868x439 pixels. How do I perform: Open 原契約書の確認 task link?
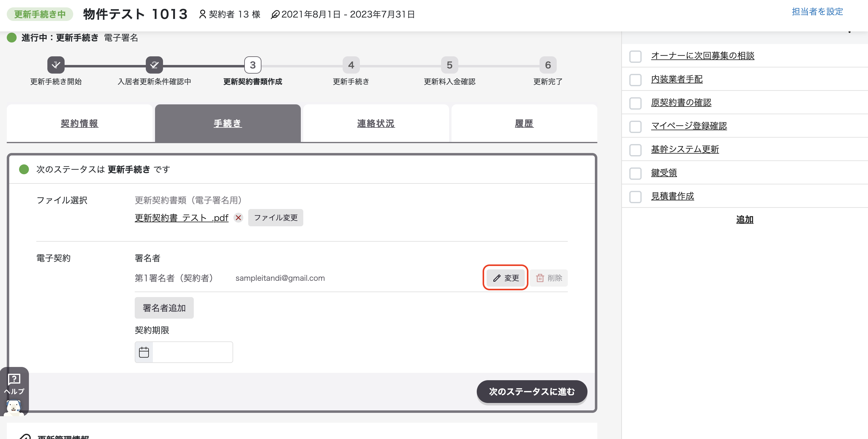[681, 102]
